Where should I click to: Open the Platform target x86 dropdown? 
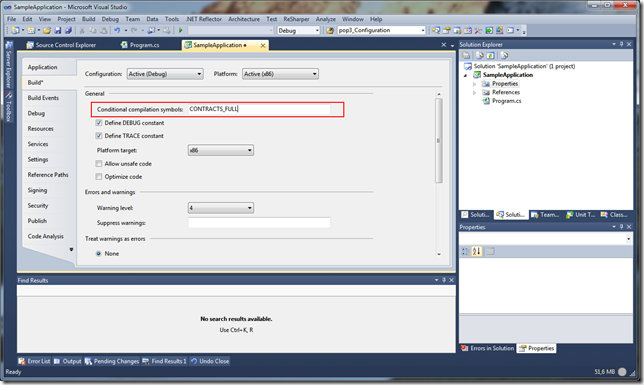(221, 150)
